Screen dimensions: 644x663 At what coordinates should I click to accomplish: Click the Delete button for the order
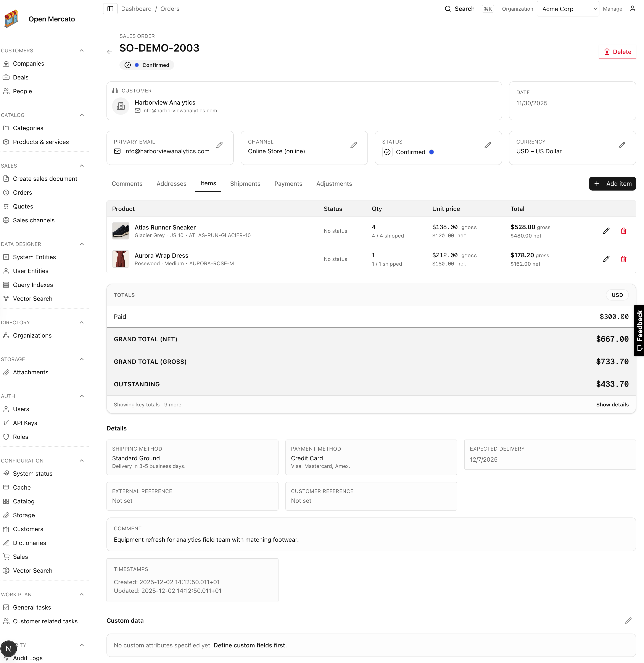[617, 52]
